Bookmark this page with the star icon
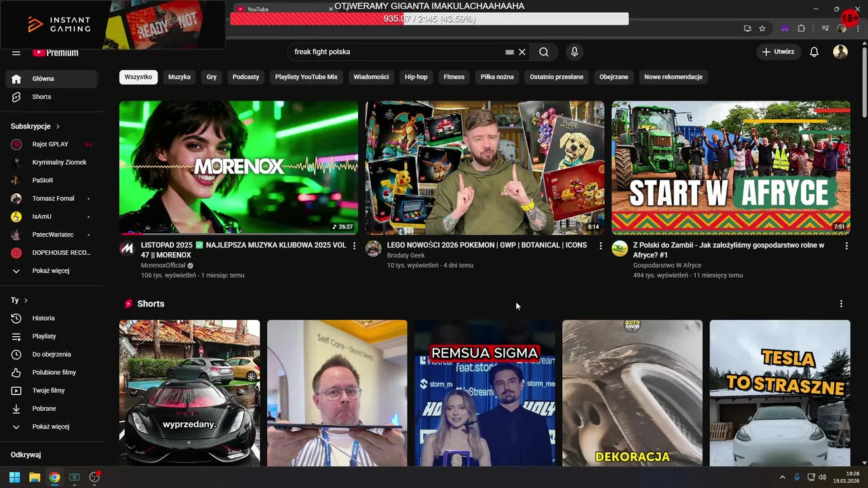The width and height of the screenshot is (868, 488). pyautogui.click(x=762, y=28)
